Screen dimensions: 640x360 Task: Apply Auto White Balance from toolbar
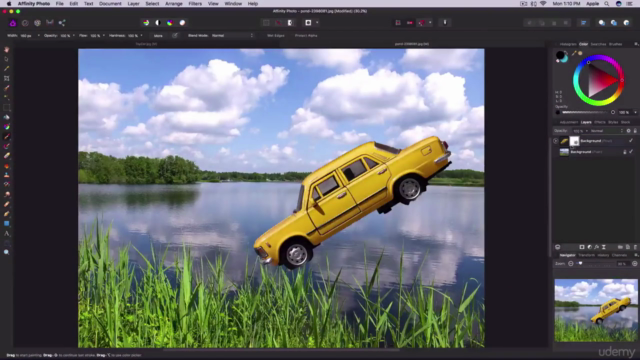pos(182,23)
